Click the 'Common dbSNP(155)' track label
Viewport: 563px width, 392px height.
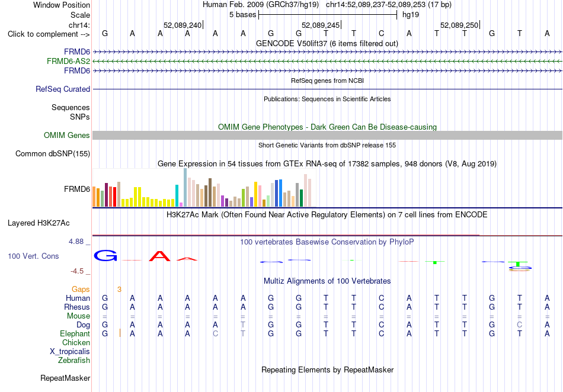point(52,153)
